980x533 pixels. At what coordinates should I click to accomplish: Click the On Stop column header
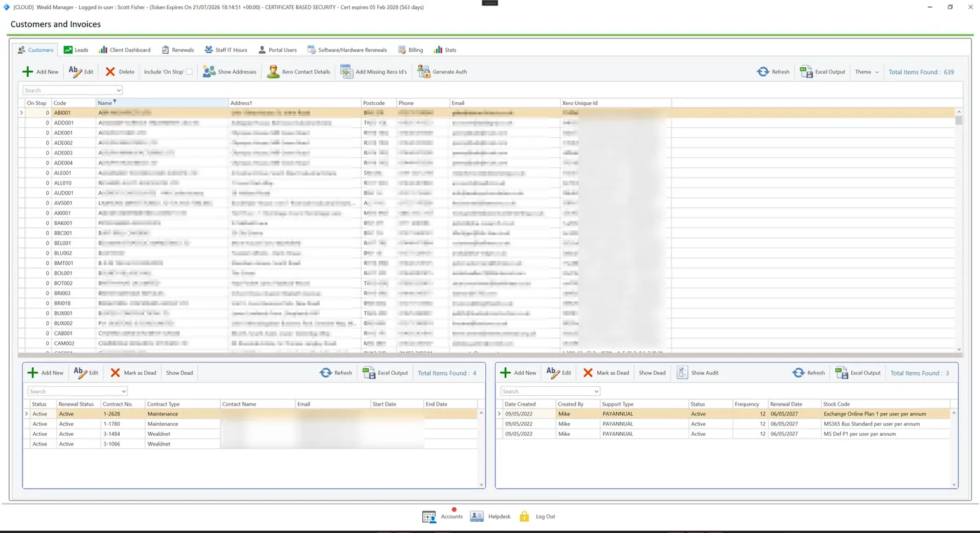coord(38,103)
